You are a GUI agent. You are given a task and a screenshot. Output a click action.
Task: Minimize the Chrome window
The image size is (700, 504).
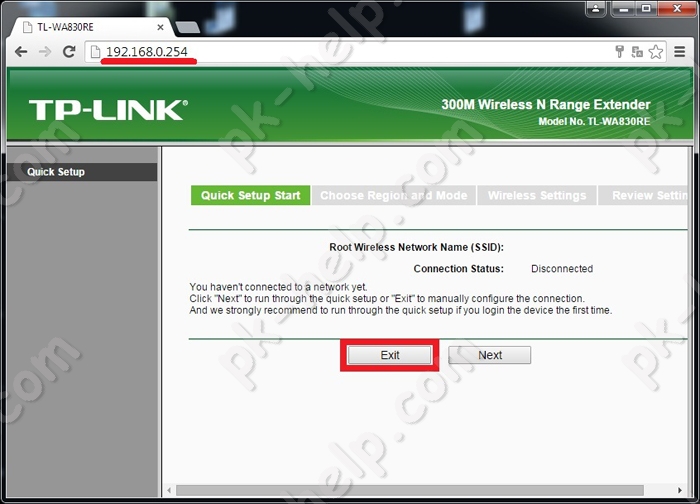(x=625, y=8)
